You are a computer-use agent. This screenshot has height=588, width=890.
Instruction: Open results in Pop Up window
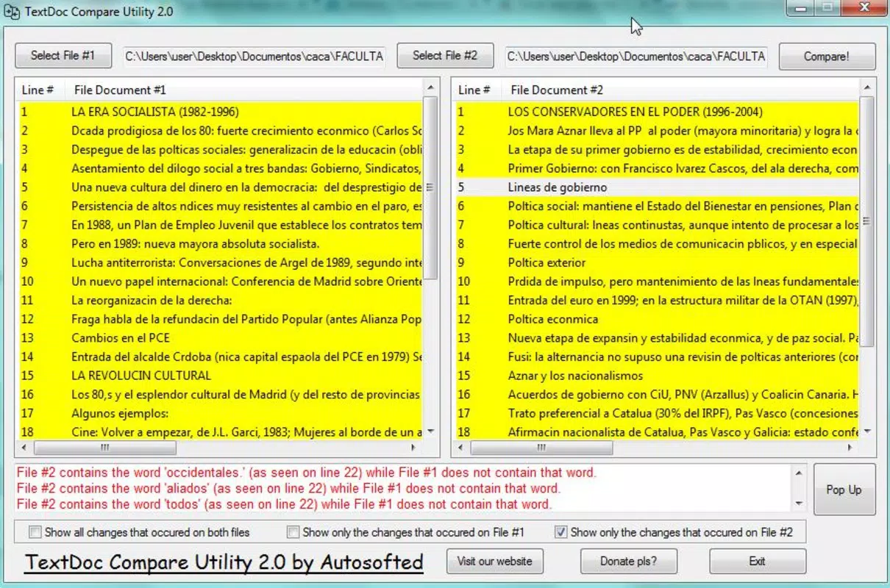(844, 490)
